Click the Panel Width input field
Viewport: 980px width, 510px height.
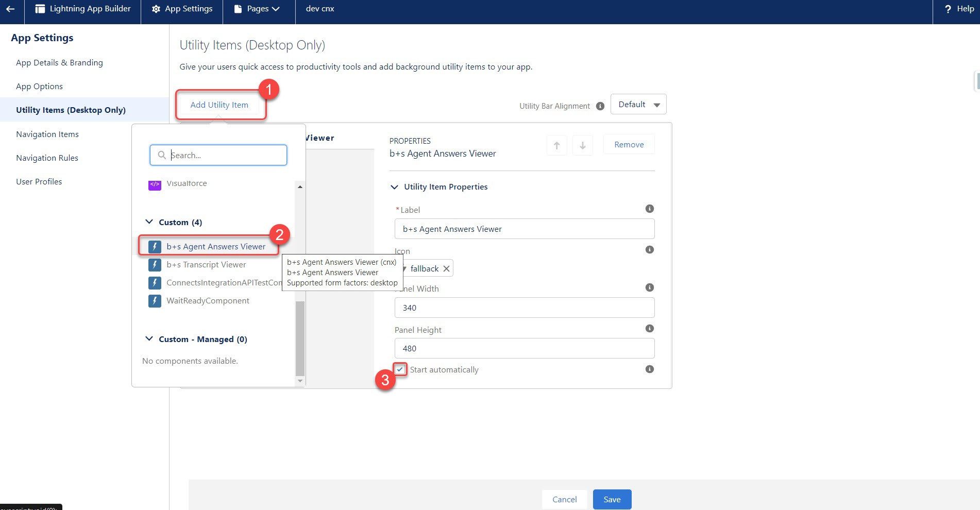[525, 308]
